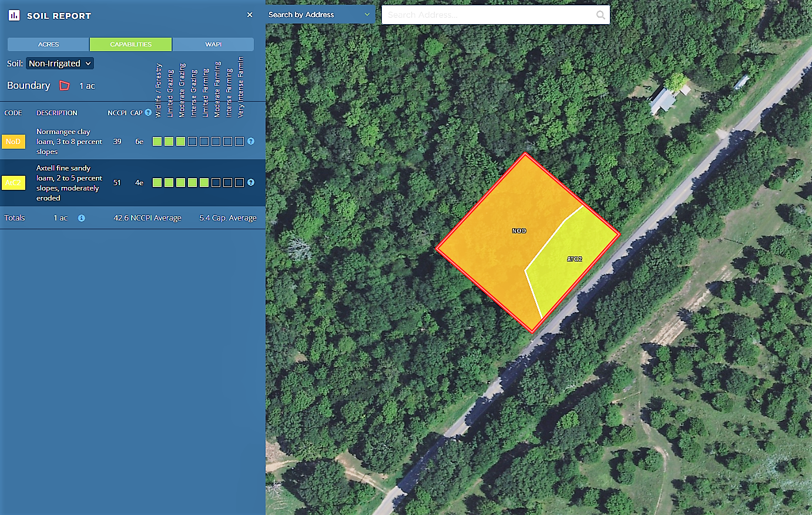Click Limited Farming box in the AtC2 row
The width and height of the screenshot is (812, 515).
(x=204, y=182)
